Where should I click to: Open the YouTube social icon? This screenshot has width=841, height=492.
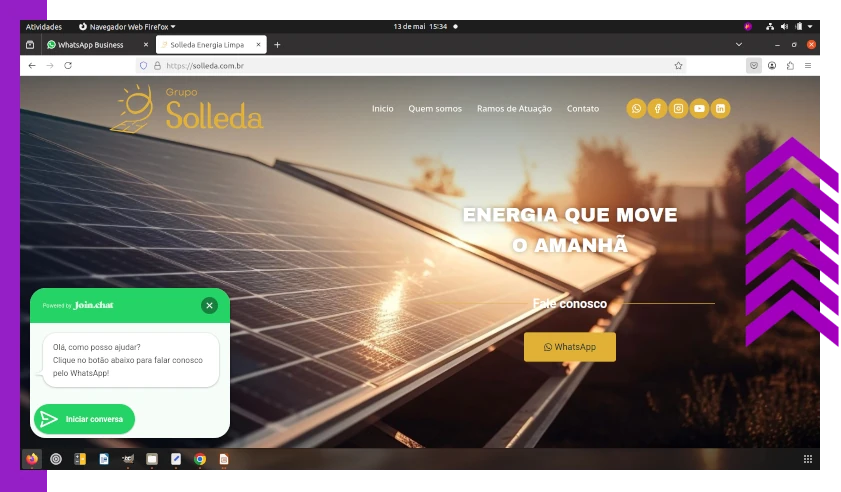click(x=699, y=108)
